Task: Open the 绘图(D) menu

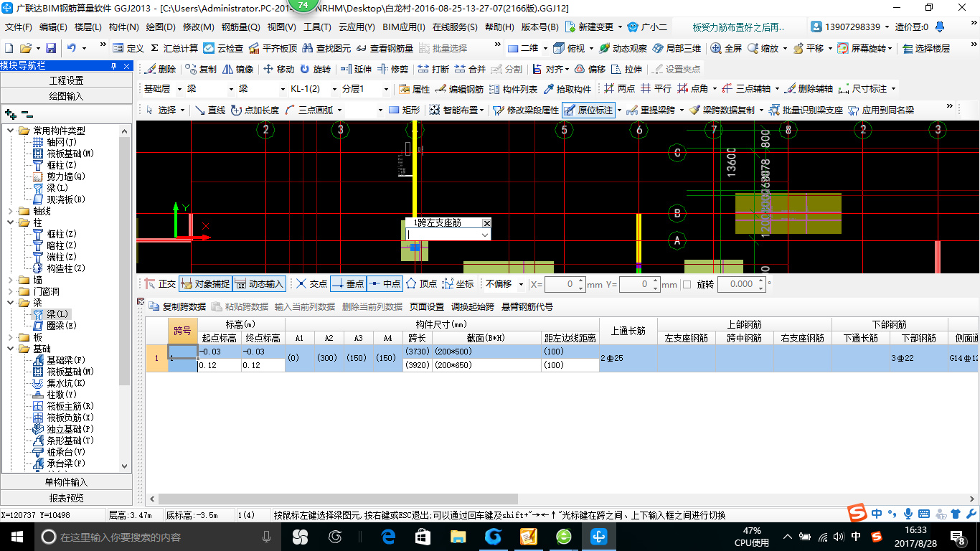Action: coord(160,27)
